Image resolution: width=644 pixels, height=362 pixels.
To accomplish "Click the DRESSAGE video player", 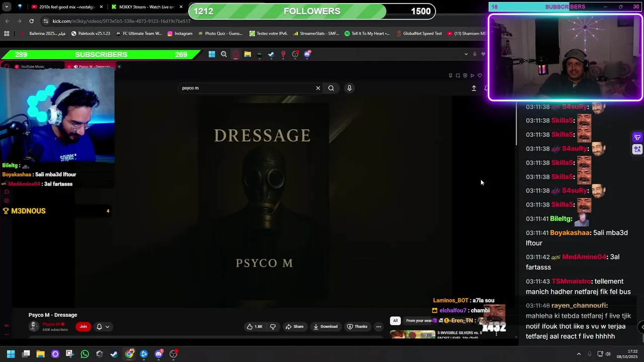I will click(x=263, y=201).
